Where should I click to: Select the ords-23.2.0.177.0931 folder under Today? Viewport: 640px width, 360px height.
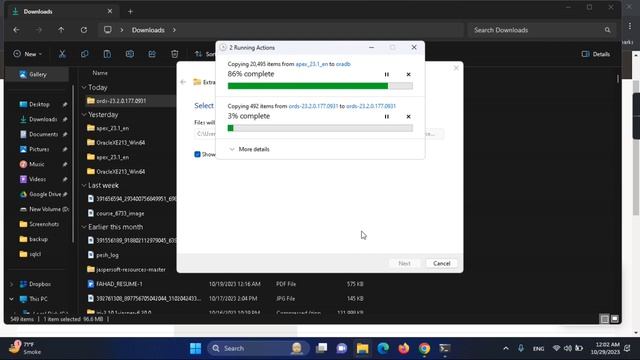(x=121, y=101)
